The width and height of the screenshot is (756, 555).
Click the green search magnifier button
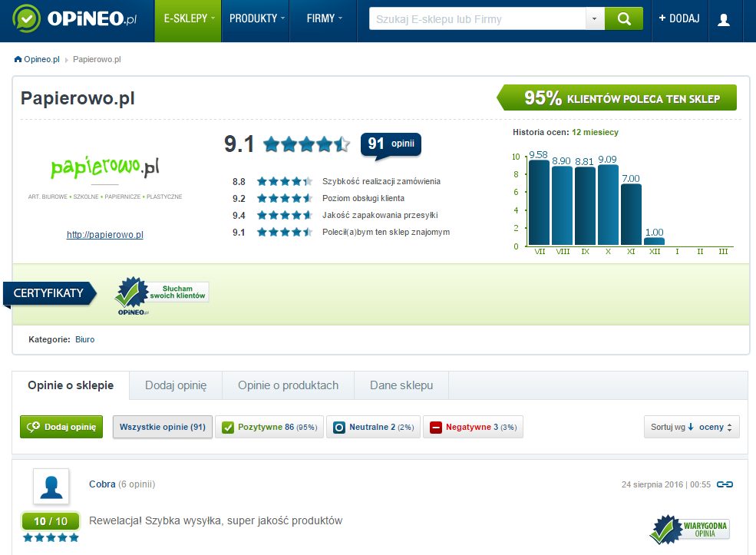point(623,19)
